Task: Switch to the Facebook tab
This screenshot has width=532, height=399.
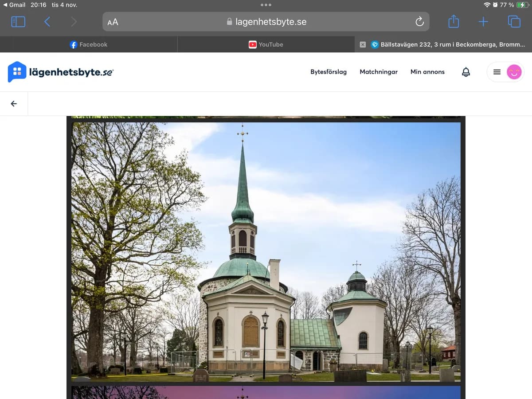Action: point(89,44)
